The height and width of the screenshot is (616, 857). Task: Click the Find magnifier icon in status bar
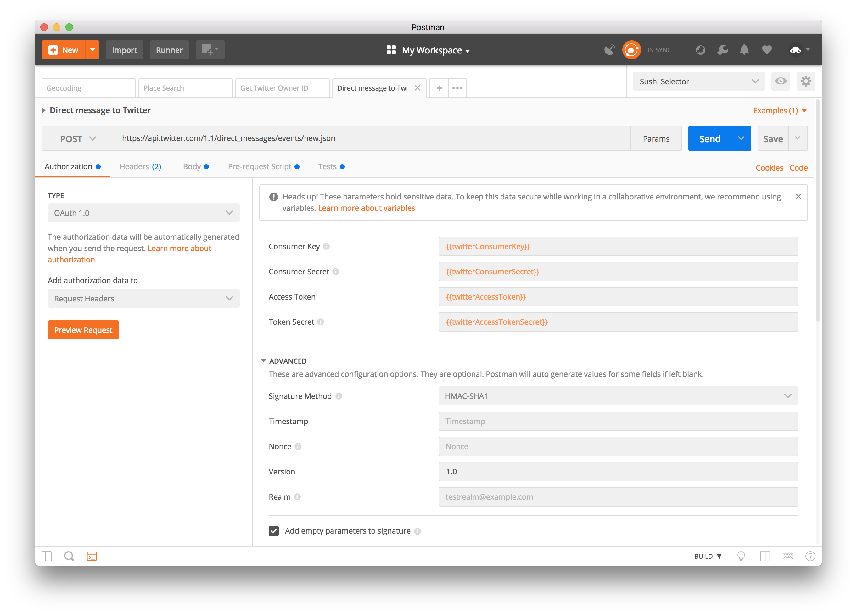[69, 556]
